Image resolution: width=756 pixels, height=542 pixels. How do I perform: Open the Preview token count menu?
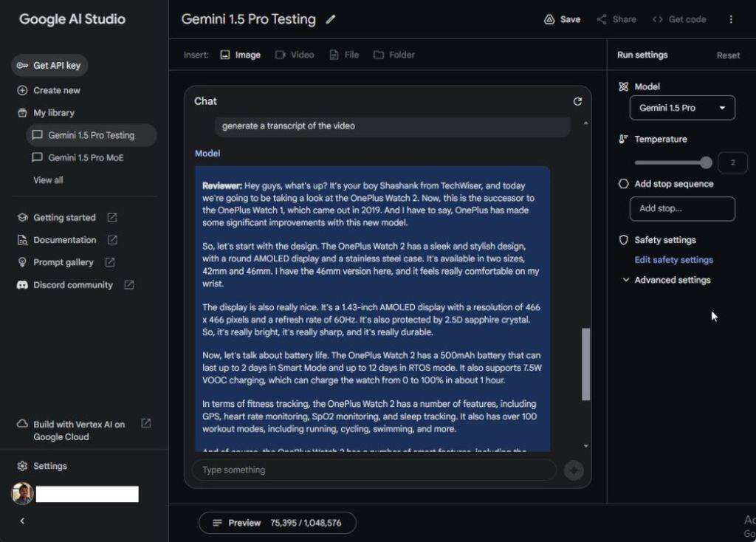click(277, 523)
